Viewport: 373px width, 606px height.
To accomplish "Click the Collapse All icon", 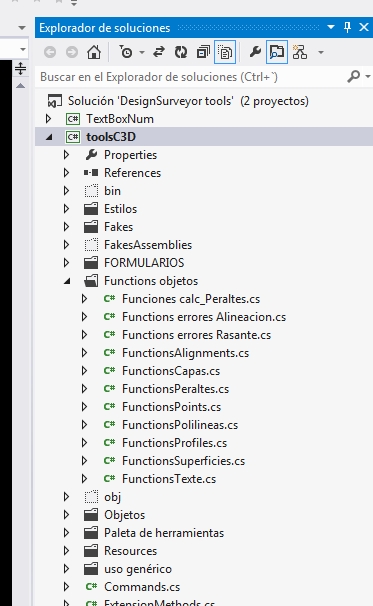I will tap(203, 52).
